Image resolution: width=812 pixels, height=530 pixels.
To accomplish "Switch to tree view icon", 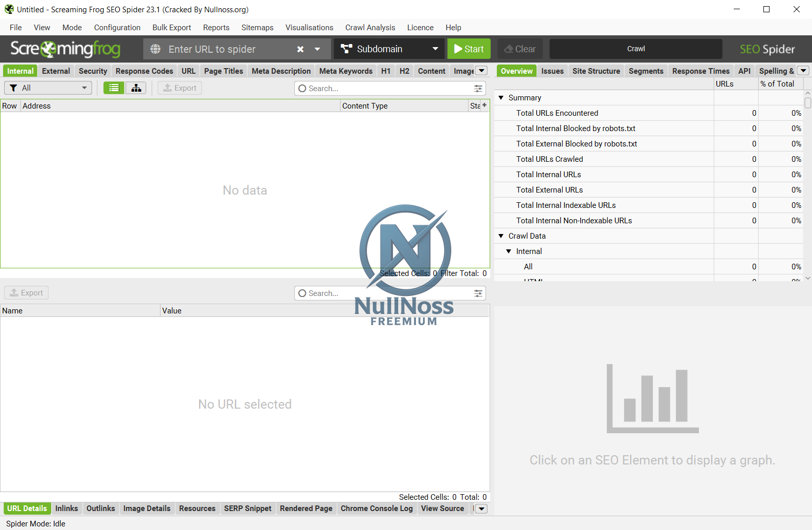I will pos(136,88).
